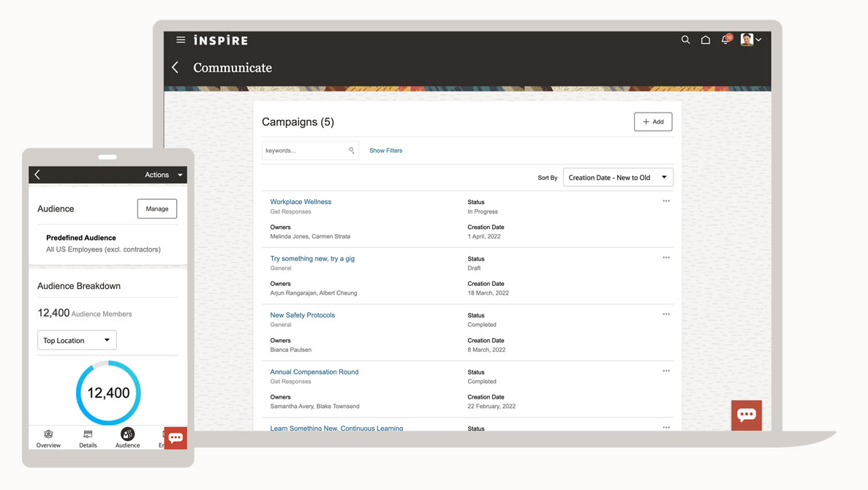This screenshot has width=868, height=490.
Task: Click the Show Filters link
Action: [385, 151]
